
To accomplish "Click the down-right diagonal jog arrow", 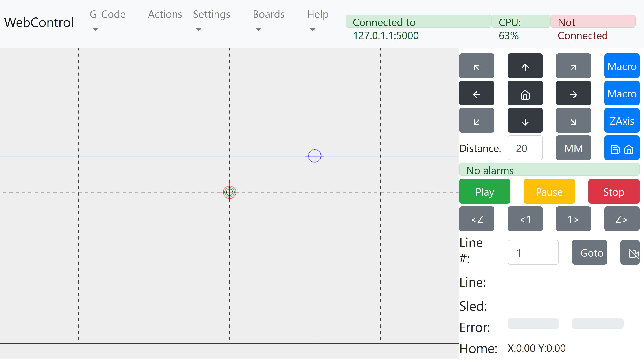I will point(573,120).
